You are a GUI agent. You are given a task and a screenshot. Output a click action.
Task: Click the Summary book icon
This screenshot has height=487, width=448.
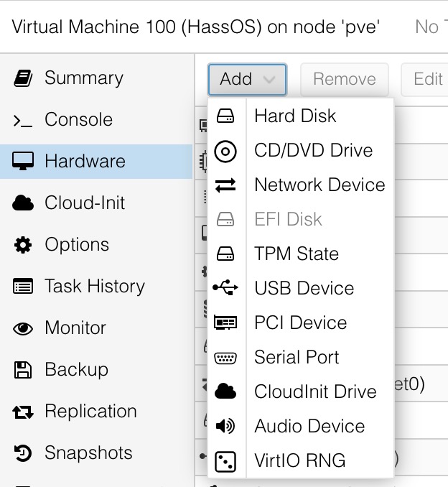click(x=23, y=78)
